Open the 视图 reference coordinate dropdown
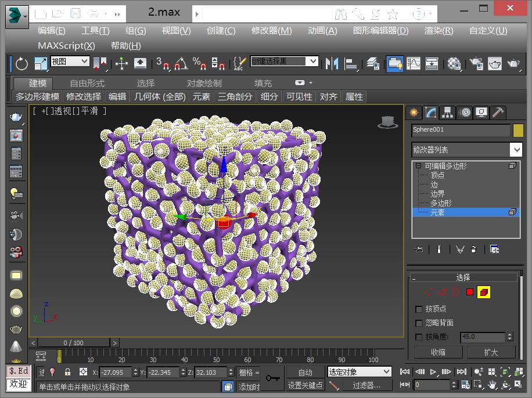 (x=70, y=61)
